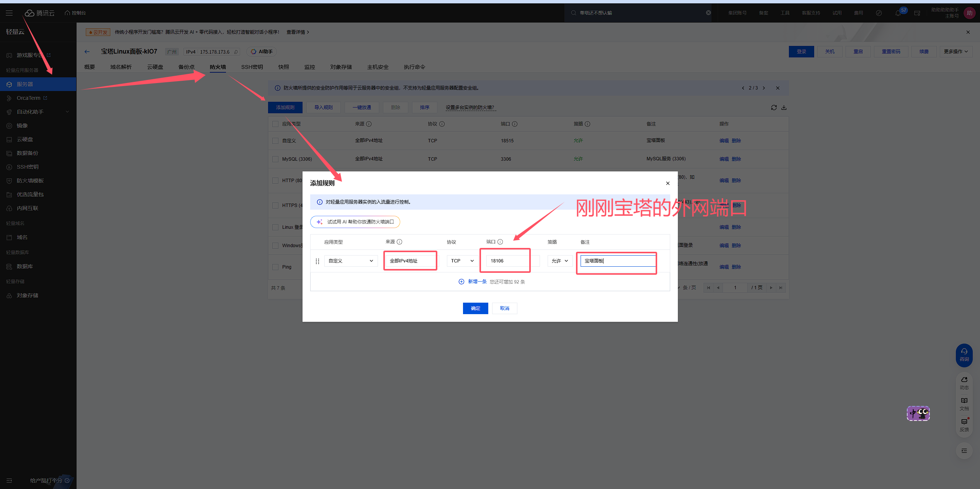The width and height of the screenshot is (980, 489).
Task: Check the MySQL (3306) rule checkbox
Action: coord(275,159)
